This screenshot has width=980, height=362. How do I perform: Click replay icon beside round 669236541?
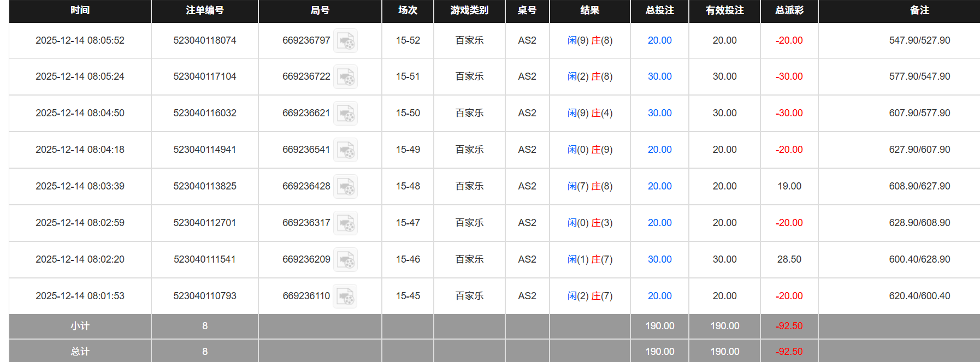[345, 150]
